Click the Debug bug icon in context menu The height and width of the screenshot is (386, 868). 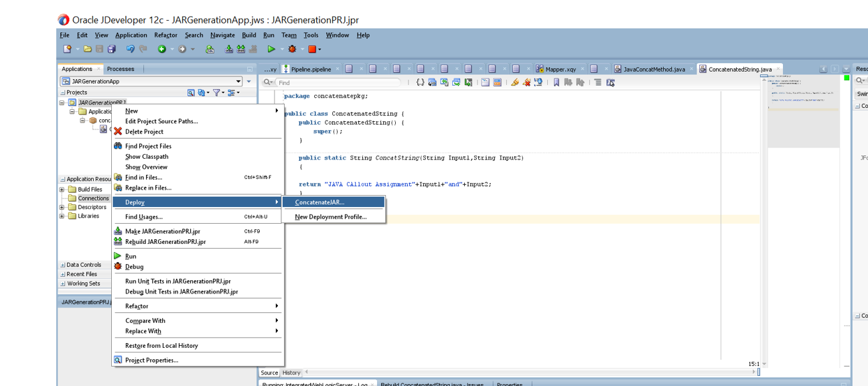[118, 267]
